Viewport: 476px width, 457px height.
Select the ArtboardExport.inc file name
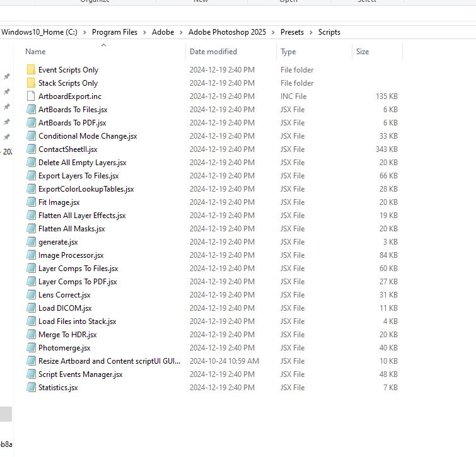(x=70, y=96)
